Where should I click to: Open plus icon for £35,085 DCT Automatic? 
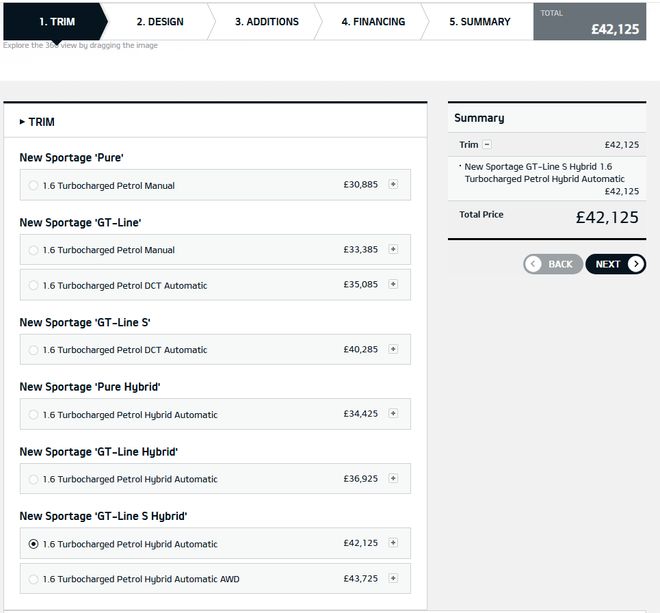tap(393, 284)
